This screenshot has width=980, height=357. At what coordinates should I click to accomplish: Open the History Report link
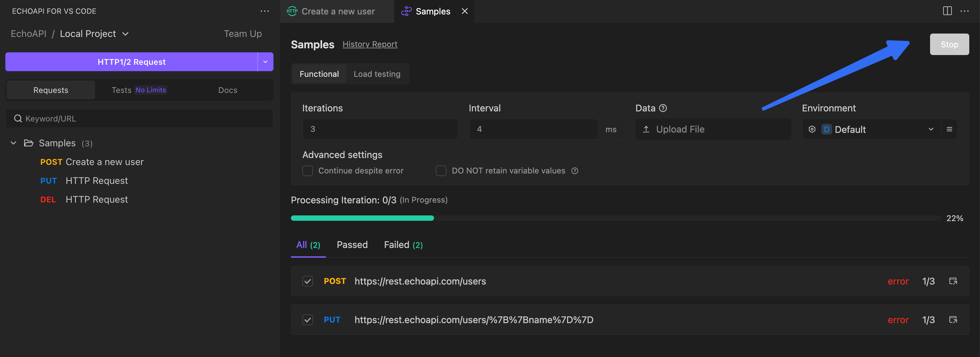[370, 44]
